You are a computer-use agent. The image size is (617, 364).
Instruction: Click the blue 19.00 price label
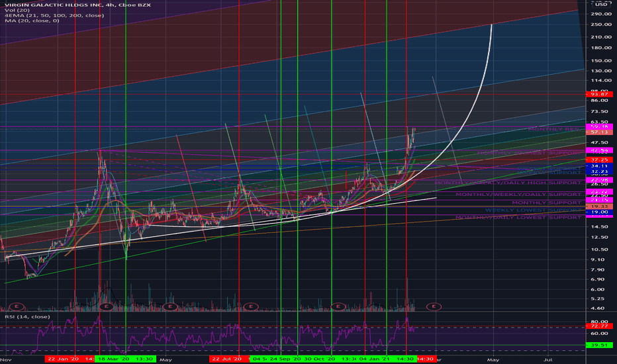[599, 212]
